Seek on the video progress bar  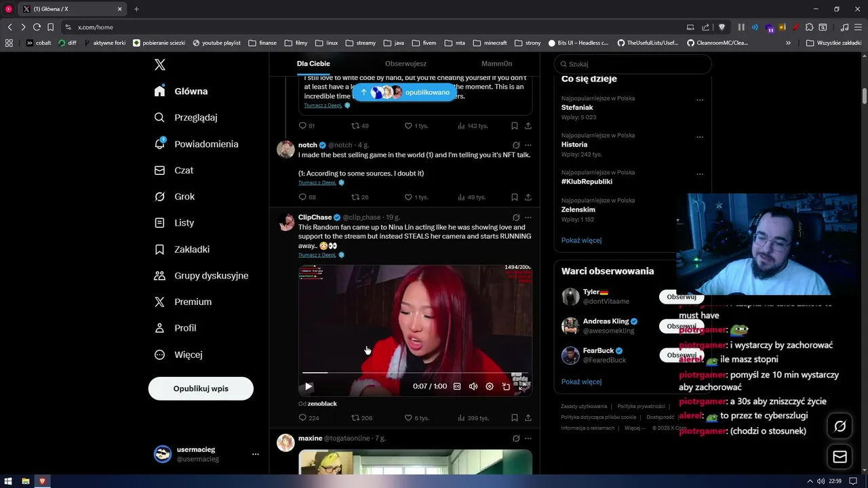[x=415, y=373]
